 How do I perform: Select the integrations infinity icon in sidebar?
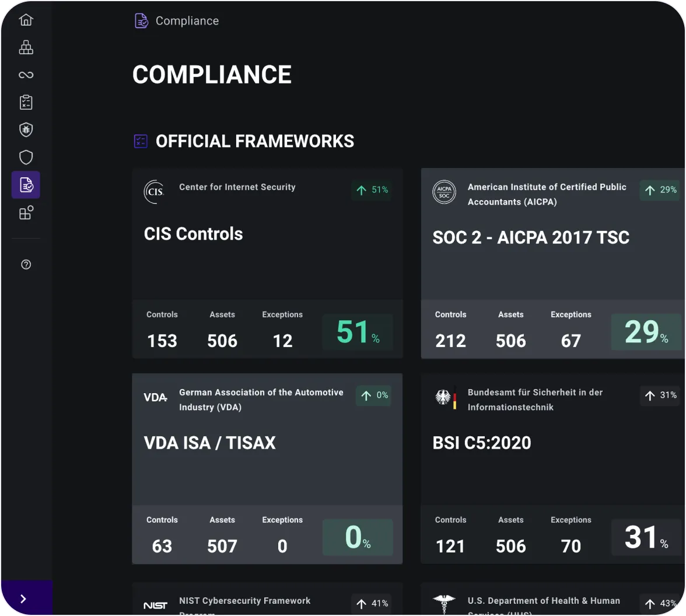click(x=26, y=75)
